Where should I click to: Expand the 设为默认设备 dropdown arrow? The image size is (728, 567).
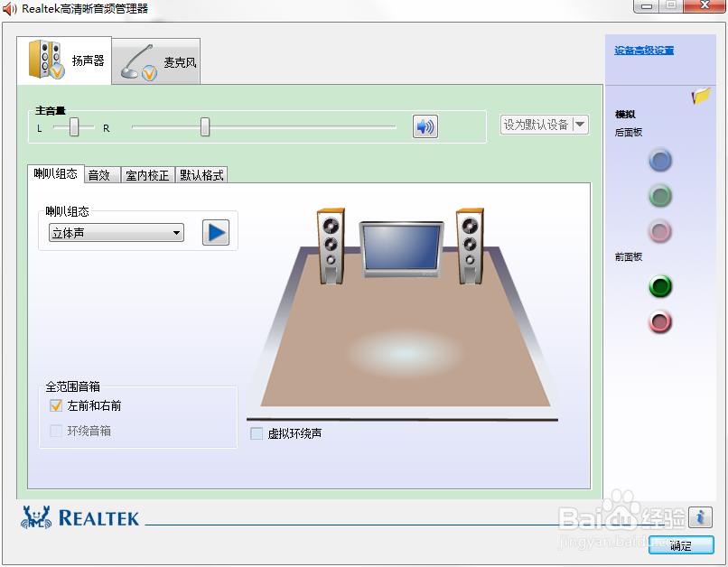580,125
